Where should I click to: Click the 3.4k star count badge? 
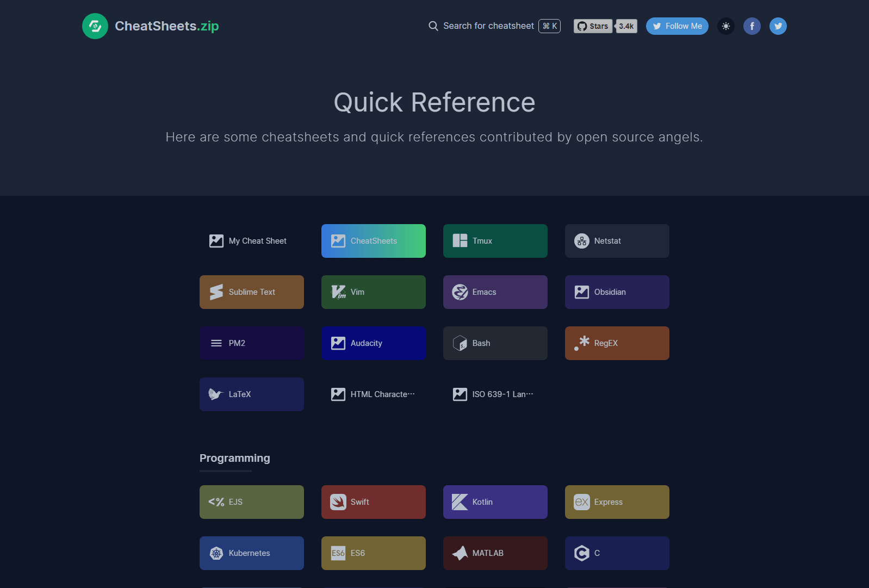626,26
